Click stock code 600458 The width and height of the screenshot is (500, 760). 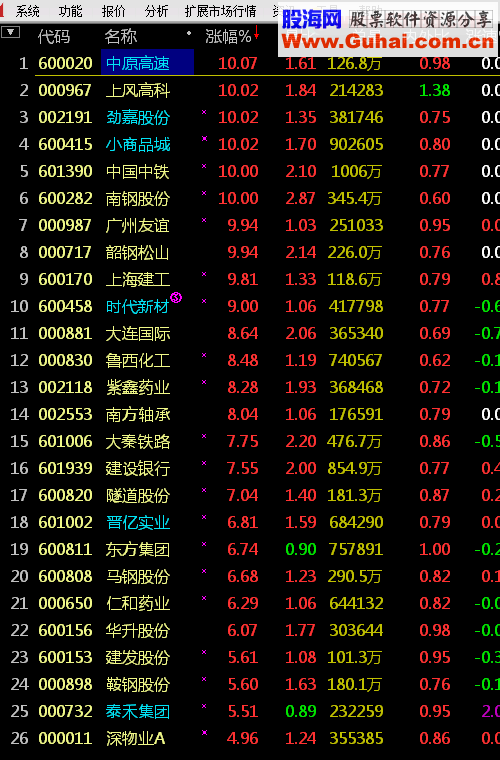[65, 306]
